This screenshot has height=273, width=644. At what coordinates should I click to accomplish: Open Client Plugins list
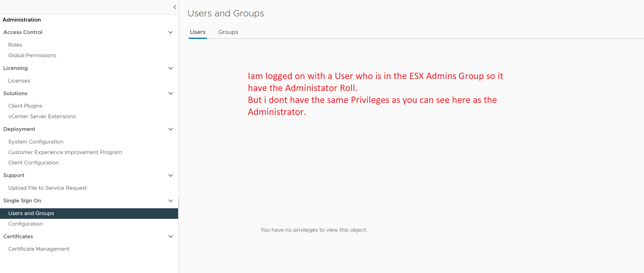[25, 106]
